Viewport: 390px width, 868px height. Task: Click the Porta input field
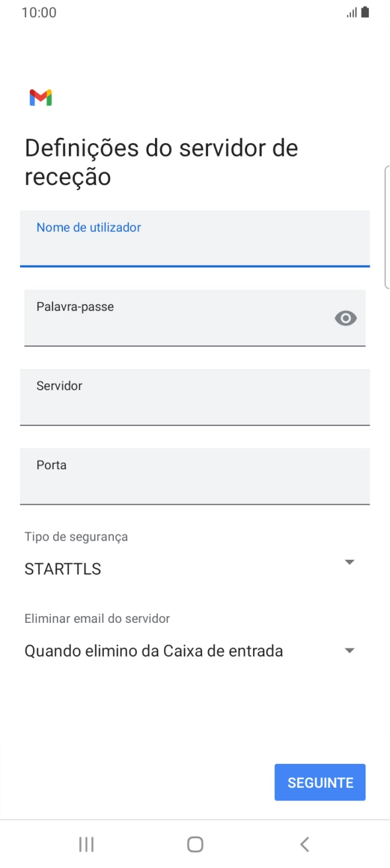[x=195, y=476]
